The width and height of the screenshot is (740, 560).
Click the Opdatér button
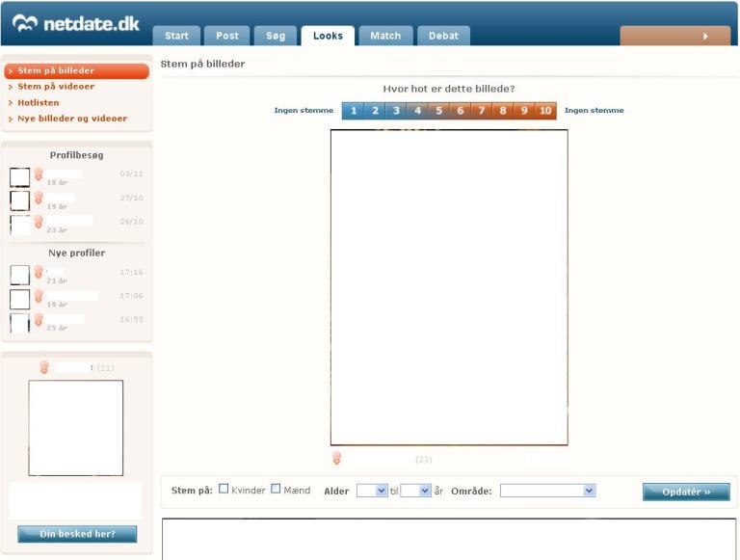tap(686, 492)
